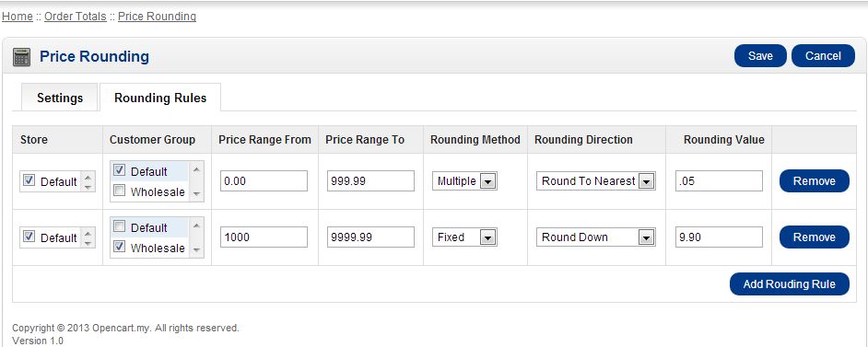Click the Version 1.0 footer text

[38, 341]
